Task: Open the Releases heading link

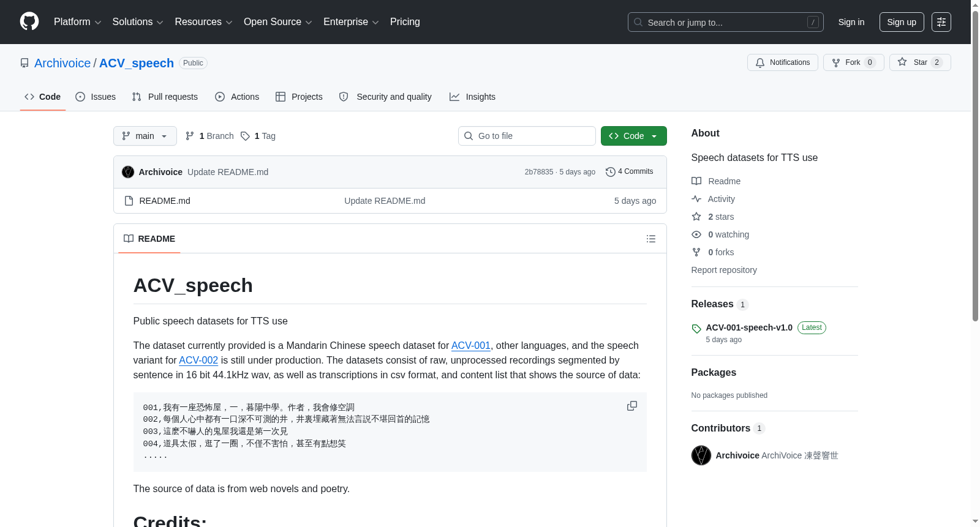Action: point(720,304)
